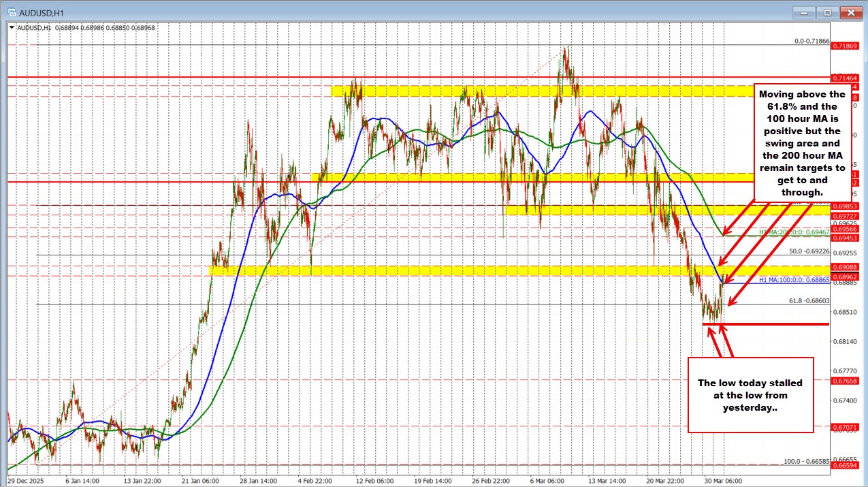
Task: Click the 'low today stalled' annotation box
Action: pyautogui.click(x=750, y=395)
